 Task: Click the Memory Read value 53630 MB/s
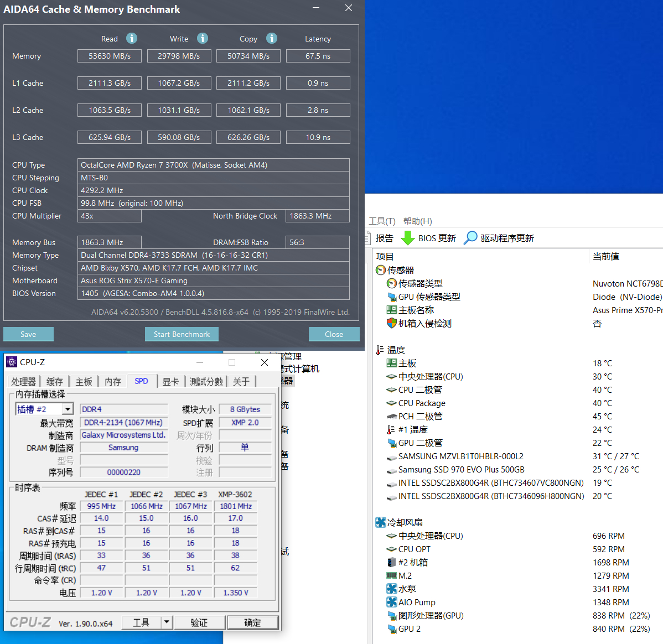tap(110, 56)
